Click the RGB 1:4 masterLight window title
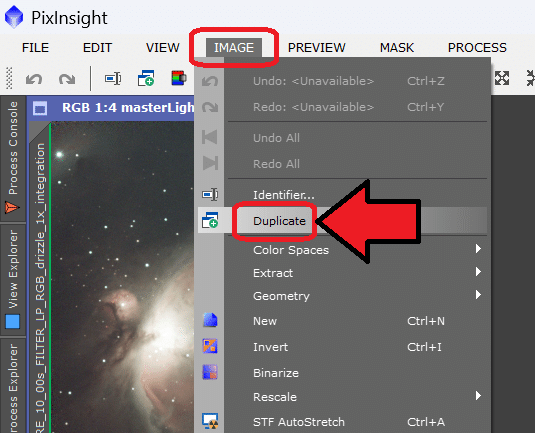 [x=128, y=108]
